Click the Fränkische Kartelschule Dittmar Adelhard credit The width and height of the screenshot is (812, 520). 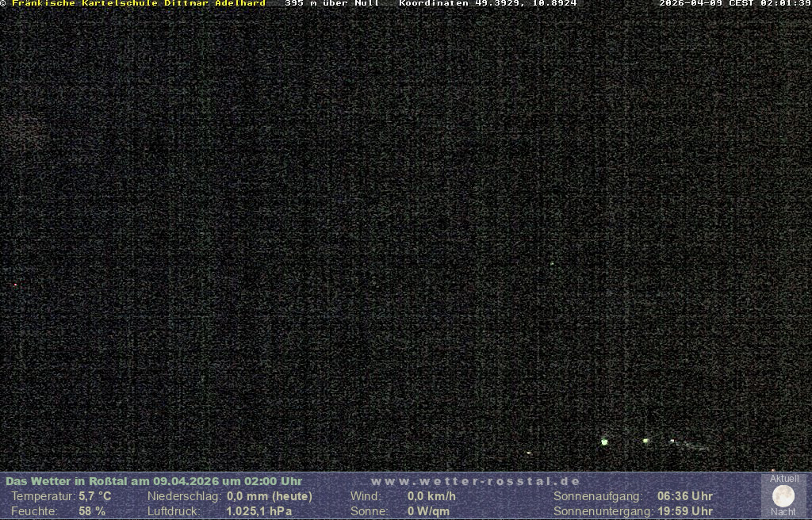click(138, 3)
